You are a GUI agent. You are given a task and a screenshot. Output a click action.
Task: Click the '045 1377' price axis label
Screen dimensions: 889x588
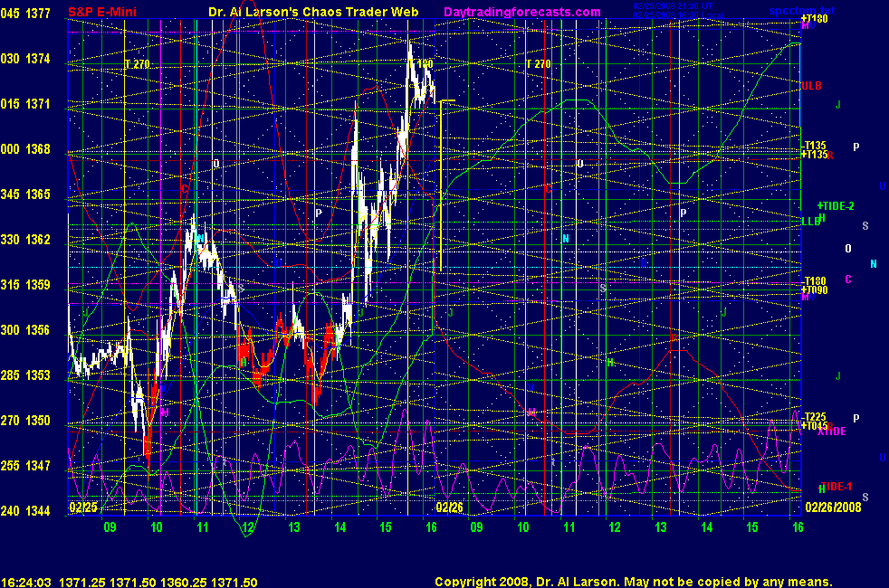[25, 14]
